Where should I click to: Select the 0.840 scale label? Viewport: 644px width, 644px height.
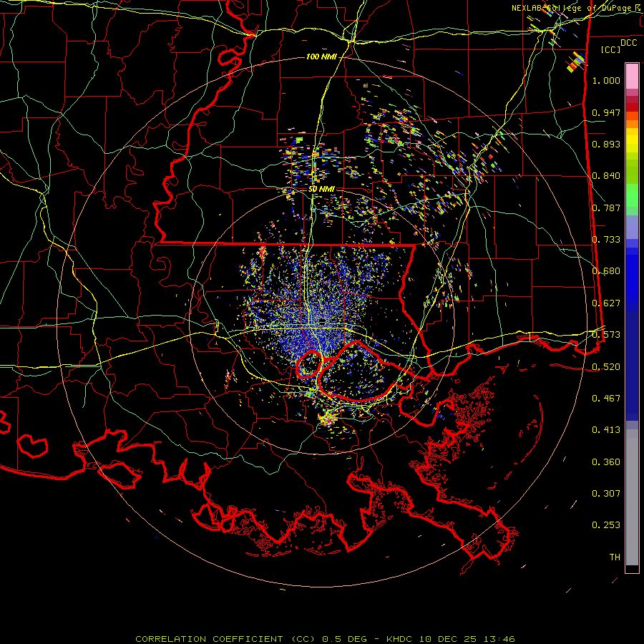(x=606, y=176)
